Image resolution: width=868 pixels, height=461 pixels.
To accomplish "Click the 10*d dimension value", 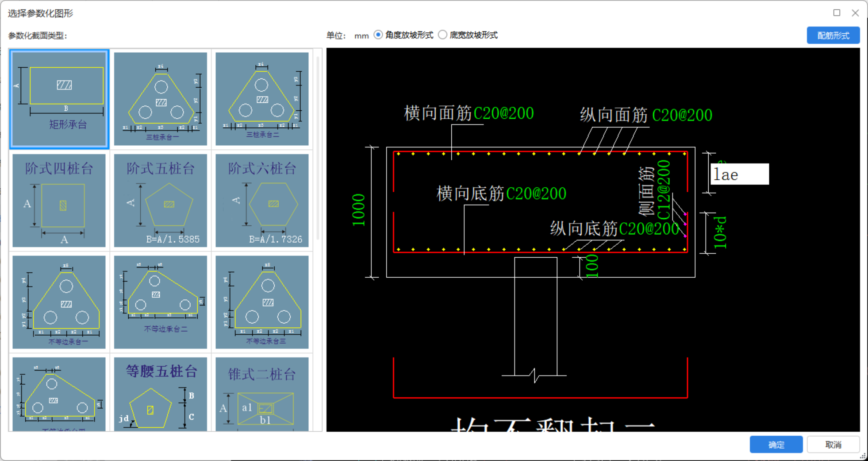I will [x=720, y=232].
